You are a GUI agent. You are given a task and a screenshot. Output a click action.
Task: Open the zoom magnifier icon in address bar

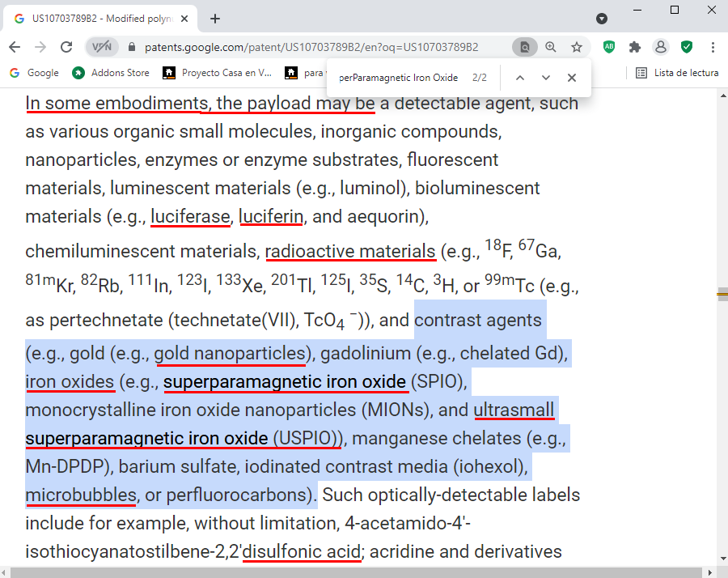pyautogui.click(x=551, y=47)
